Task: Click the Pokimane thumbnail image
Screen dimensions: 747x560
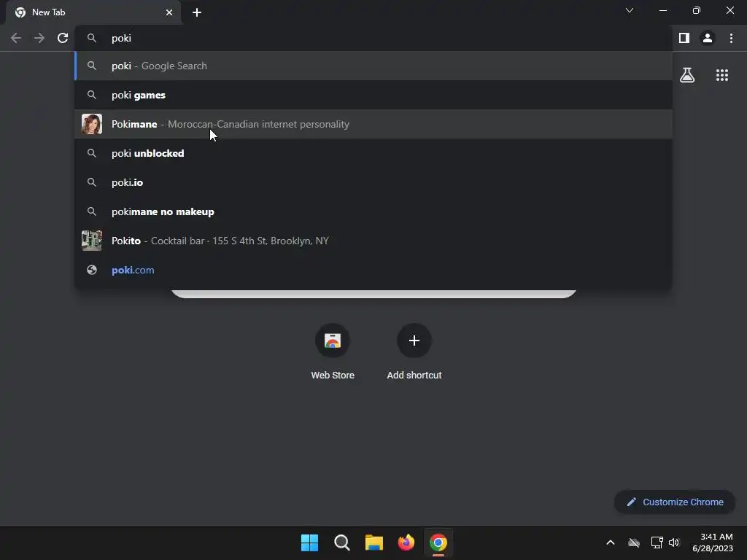Action: 91,124
